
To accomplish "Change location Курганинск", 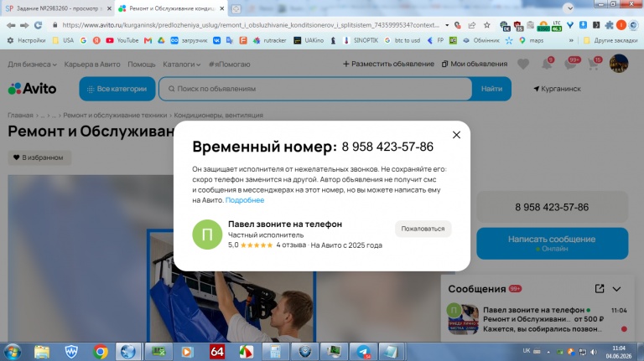I will click(x=557, y=89).
